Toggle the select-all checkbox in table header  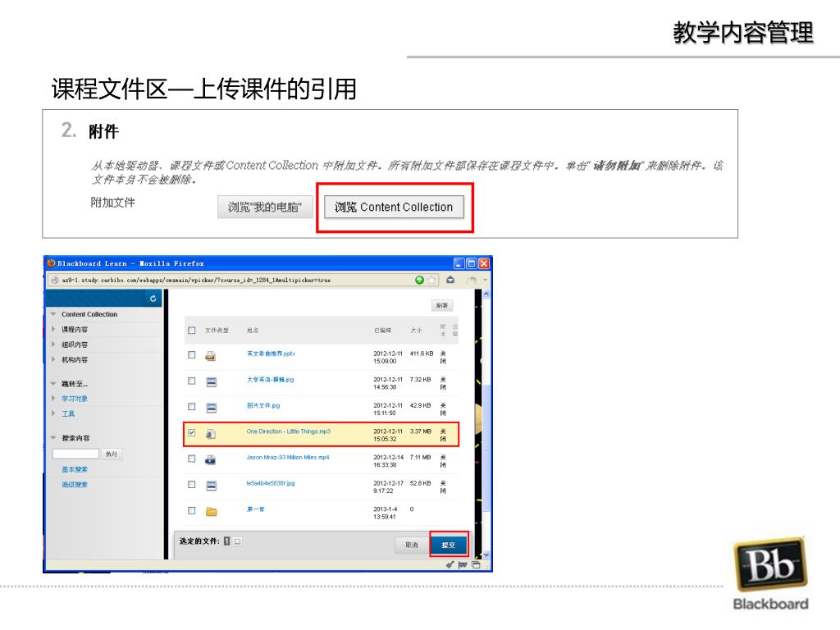tap(192, 331)
